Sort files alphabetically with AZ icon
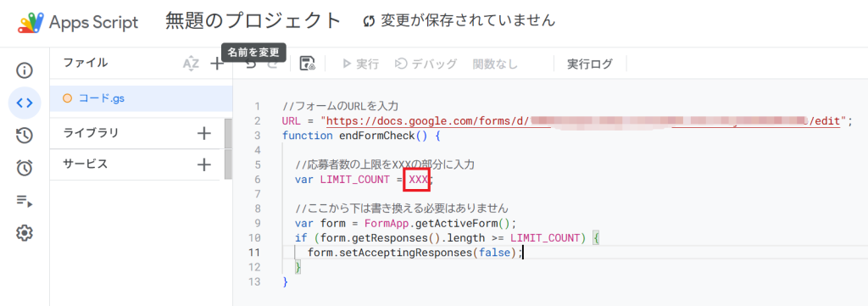 (x=191, y=64)
